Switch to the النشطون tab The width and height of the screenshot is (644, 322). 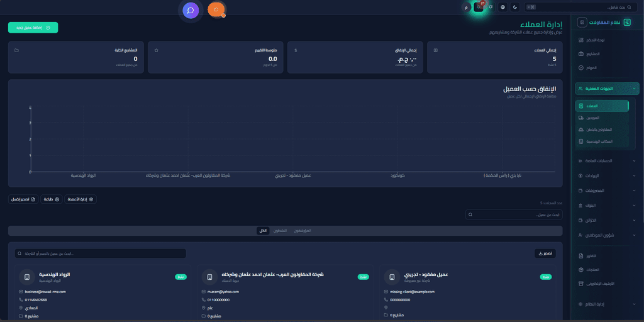click(x=280, y=231)
